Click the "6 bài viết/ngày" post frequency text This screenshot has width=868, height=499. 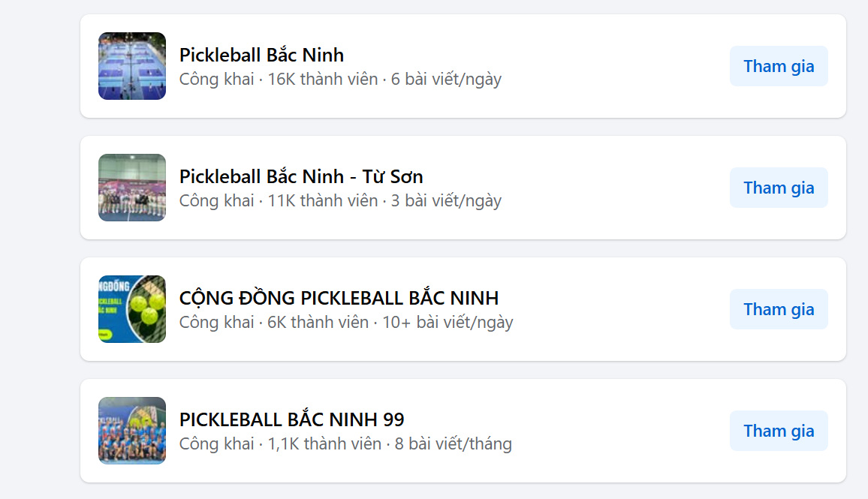[446, 79]
